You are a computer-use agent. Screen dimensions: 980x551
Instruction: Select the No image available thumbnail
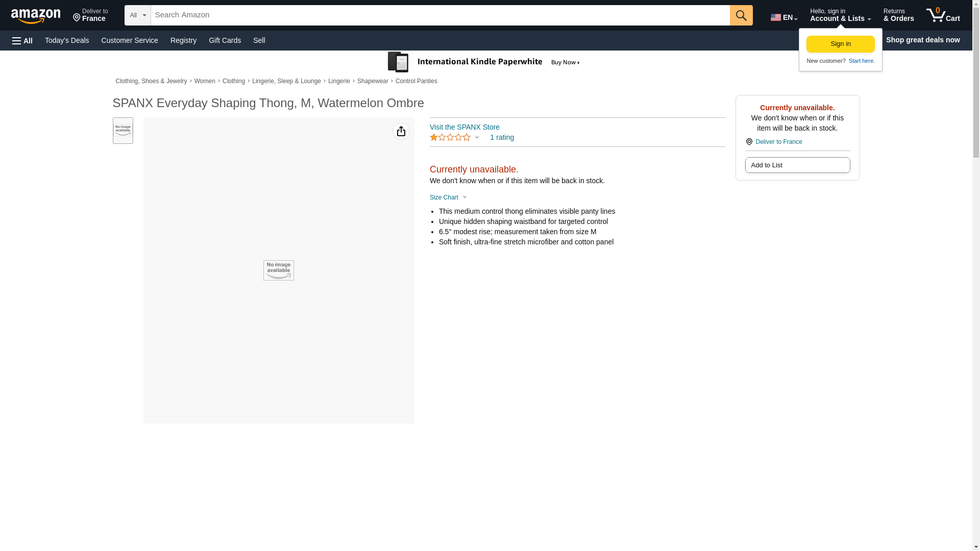[x=122, y=131]
